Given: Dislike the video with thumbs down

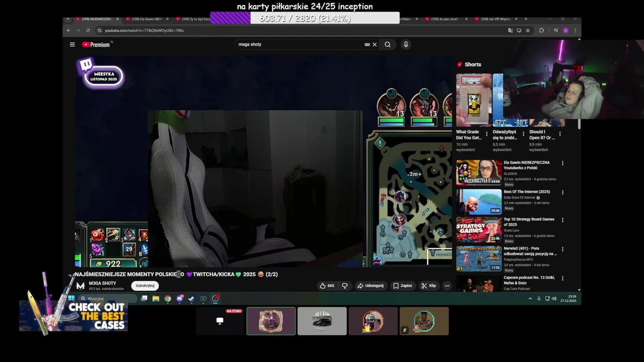Looking at the screenshot, I should point(345,286).
